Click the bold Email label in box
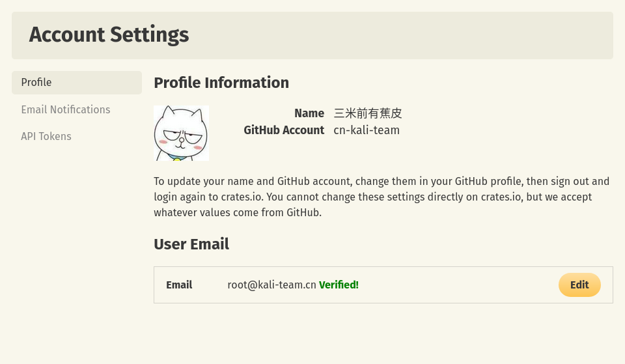Image resolution: width=625 pixels, height=364 pixels. pyautogui.click(x=179, y=285)
